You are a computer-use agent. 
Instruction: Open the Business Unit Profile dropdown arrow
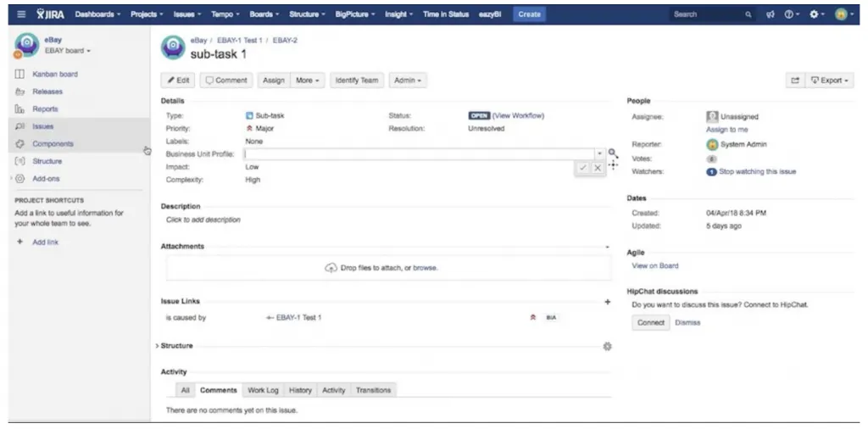tap(600, 154)
